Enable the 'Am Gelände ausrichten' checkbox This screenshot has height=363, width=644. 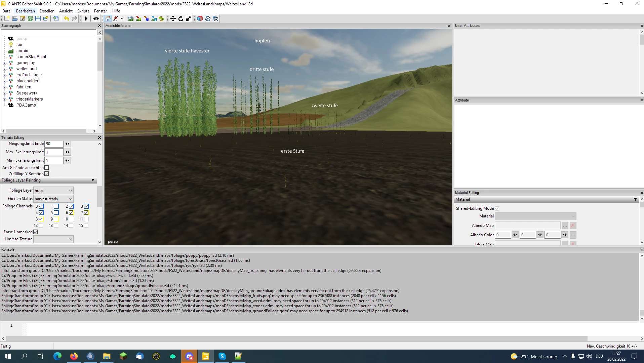coord(47,168)
